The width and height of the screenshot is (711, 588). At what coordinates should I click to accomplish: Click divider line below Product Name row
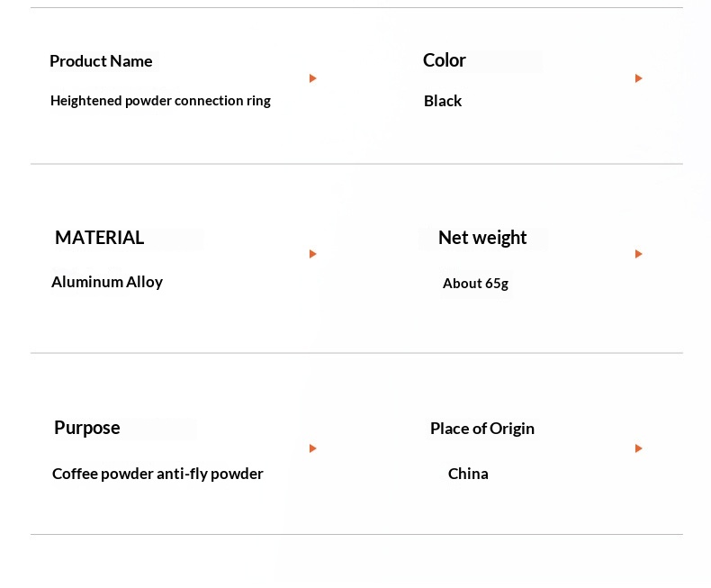click(x=356, y=164)
